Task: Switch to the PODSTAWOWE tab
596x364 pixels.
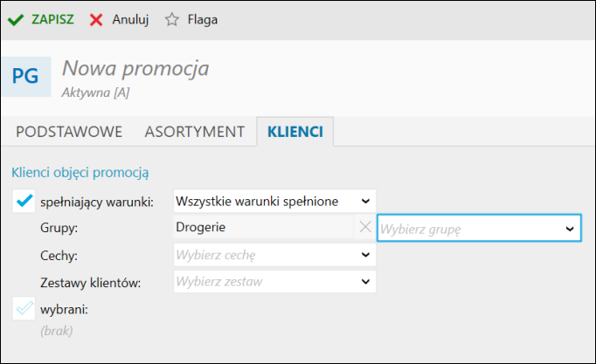Action: click(x=69, y=132)
